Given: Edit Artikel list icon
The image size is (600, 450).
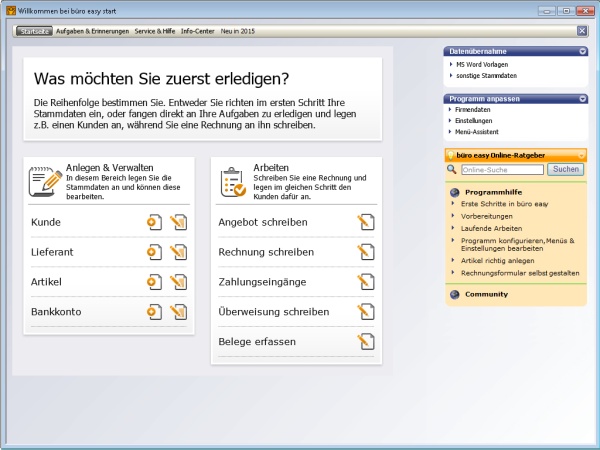Looking at the screenshot, I should [x=179, y=282].
